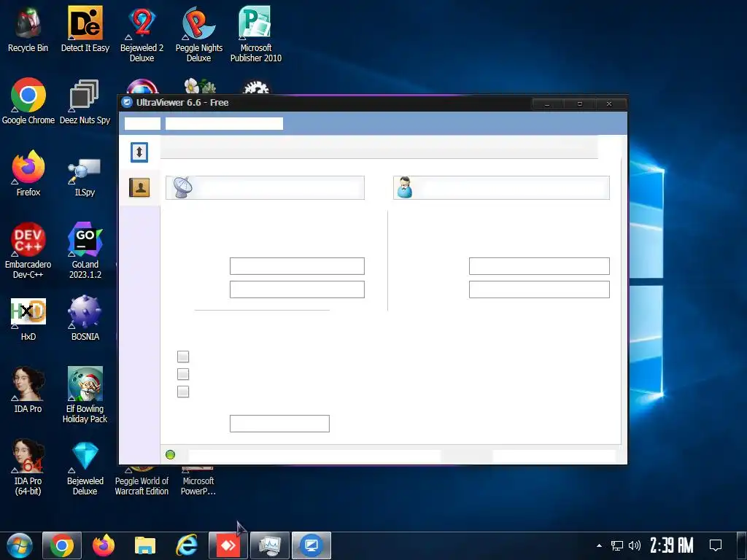Minimize the UltraViewer window
The width and height of the screenshot is (747, 560).
tap(547, 104)
